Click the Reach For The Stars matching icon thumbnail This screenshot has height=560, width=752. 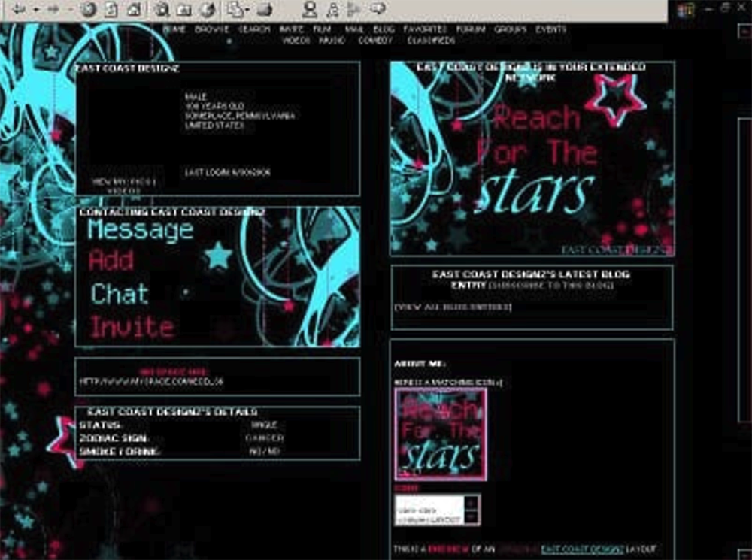pos(441,434)
